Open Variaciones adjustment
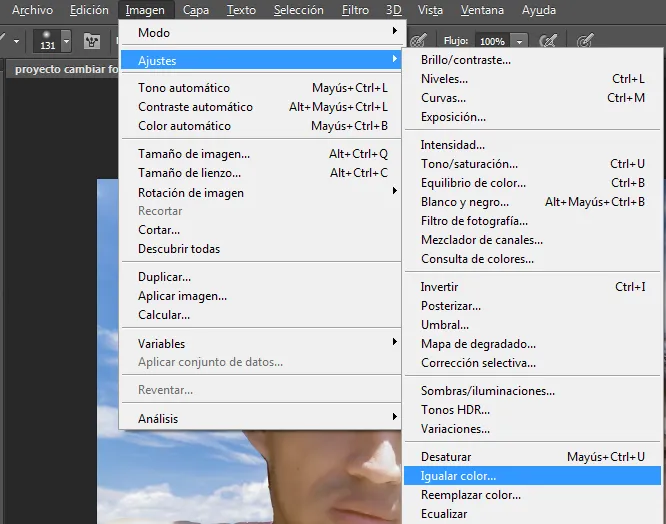Viewport: 666px width, 524px height. 533,429
